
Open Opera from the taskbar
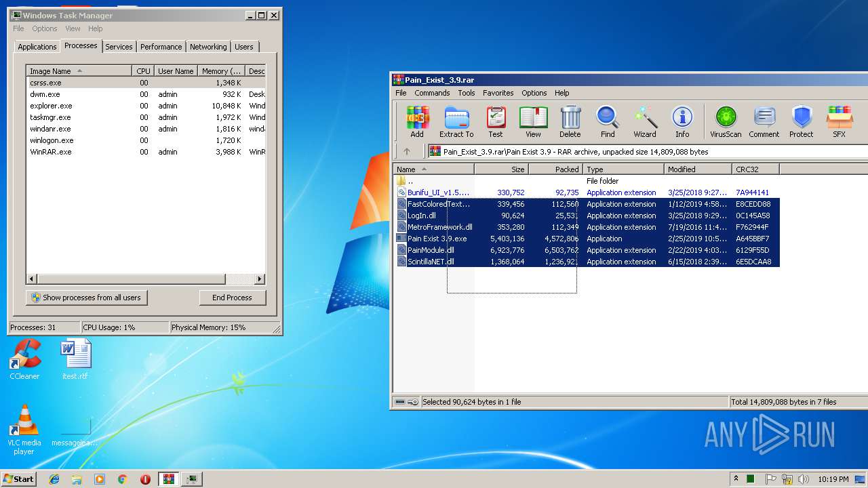[145, 479]
